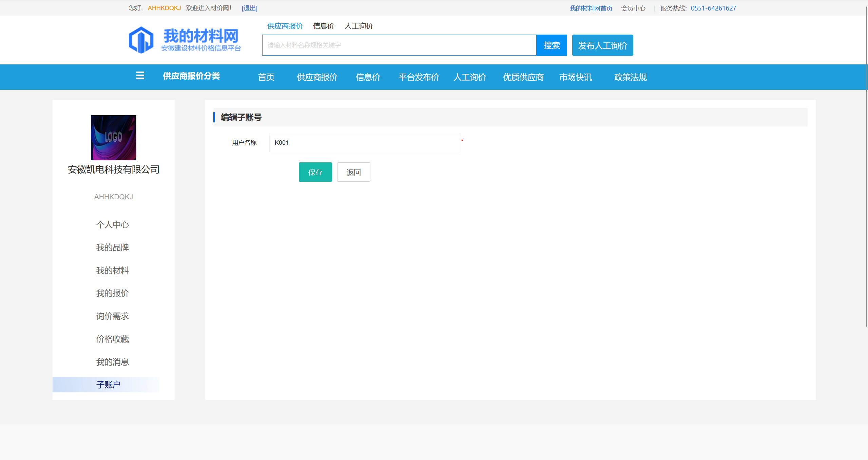Open 优质供应商 in main navigation
The width and height of the screenshot is (868, 460).
(x=523, y=77)
